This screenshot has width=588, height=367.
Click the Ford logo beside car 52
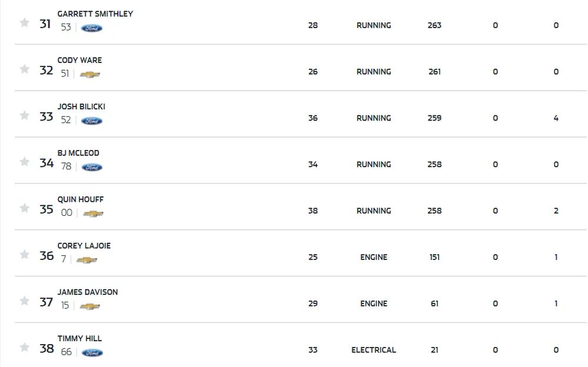point(92,121)
